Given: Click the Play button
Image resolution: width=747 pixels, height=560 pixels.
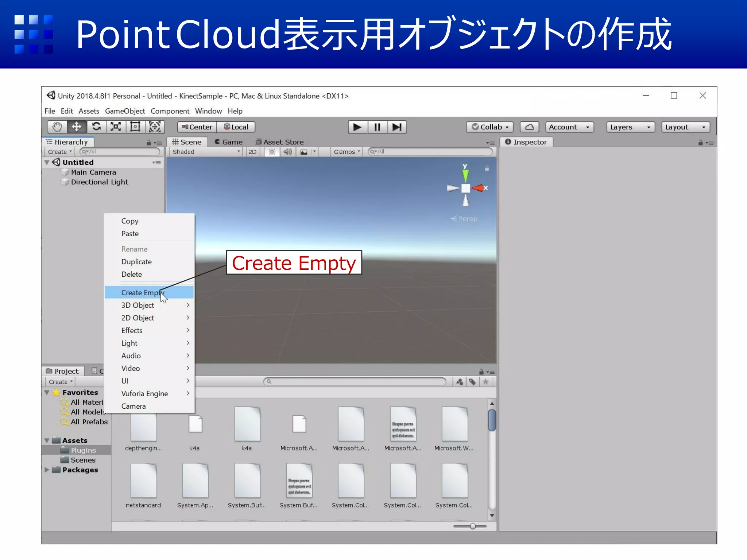Looking at the screenshot, I should coord(357,127).
